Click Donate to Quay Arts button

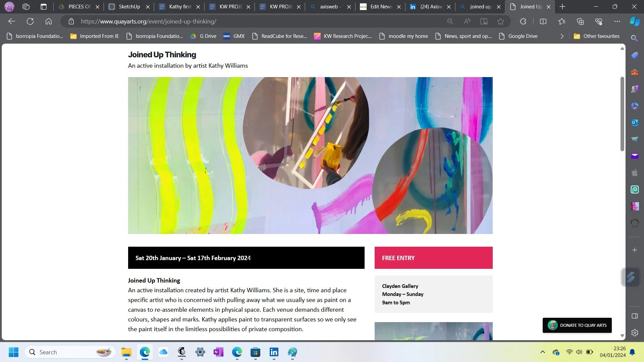577,325
